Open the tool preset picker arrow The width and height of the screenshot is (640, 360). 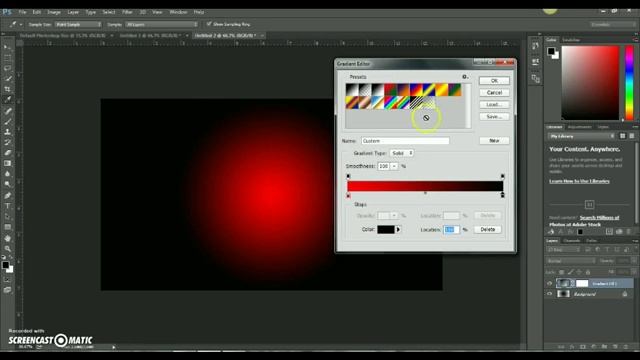21,24
